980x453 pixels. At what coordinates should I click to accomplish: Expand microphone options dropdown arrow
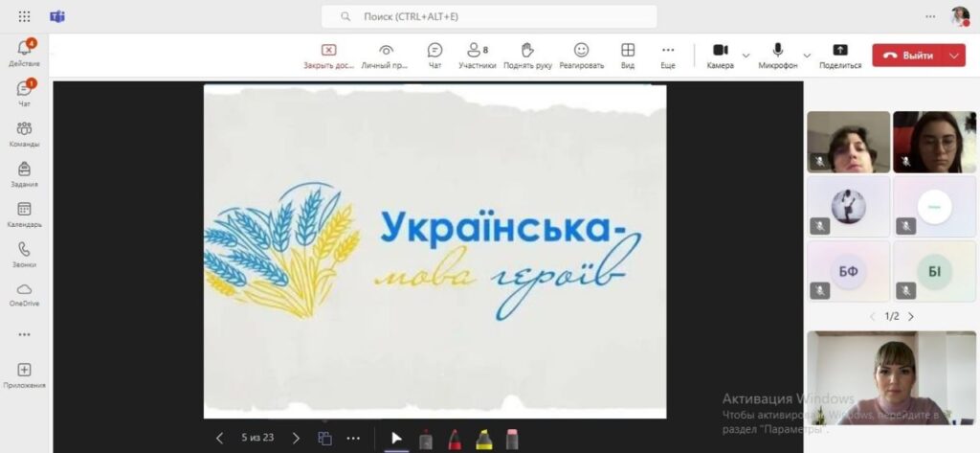[807, 56]
